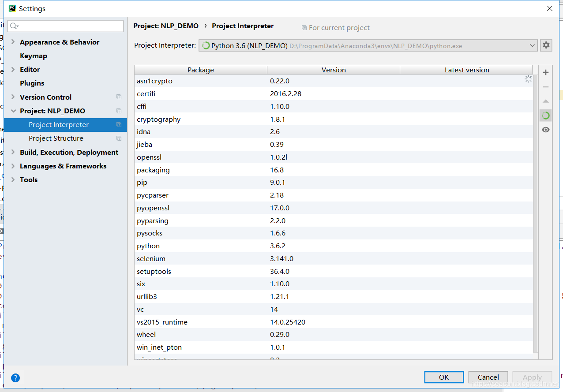Select the setuptools package row
Image resolution: width=563 pixels, height=392 pixels.
tap(334, 271)
